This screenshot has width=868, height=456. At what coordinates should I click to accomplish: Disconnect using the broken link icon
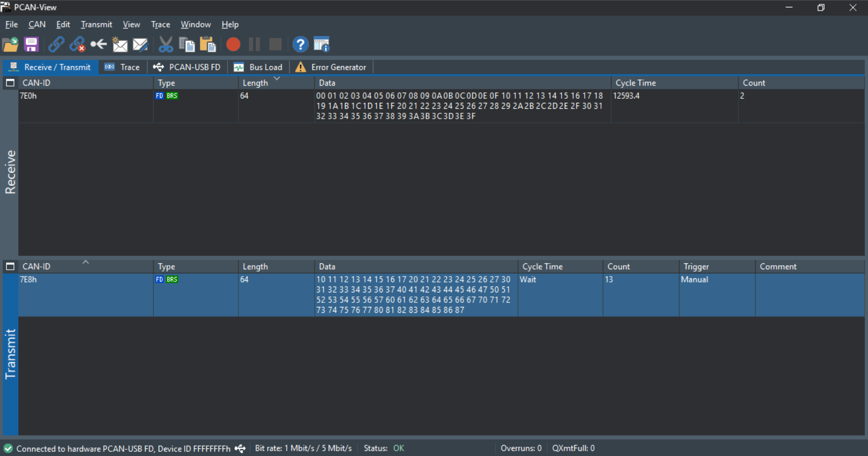(x=78, y=44)
